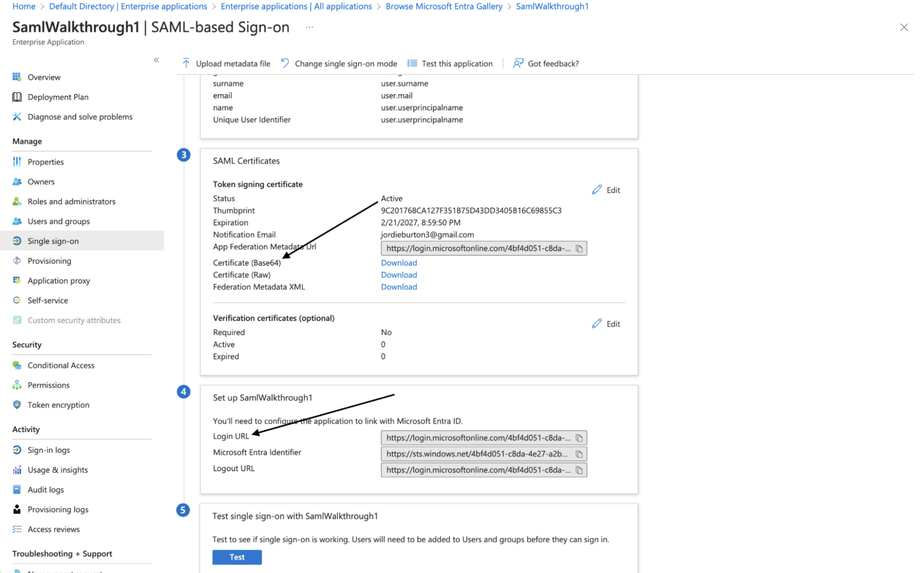Click the pencil icon for Verification certificates
This screenshot has width=924, height=573.
click(597, 324)
